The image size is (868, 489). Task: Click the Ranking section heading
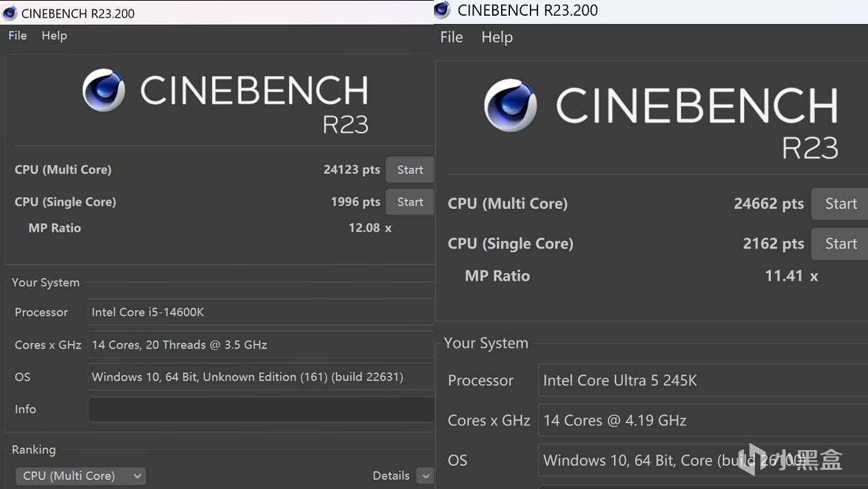[34, 450]
